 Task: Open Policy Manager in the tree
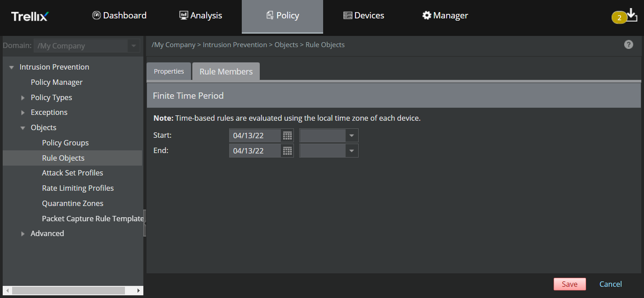(x=57, y=82)
